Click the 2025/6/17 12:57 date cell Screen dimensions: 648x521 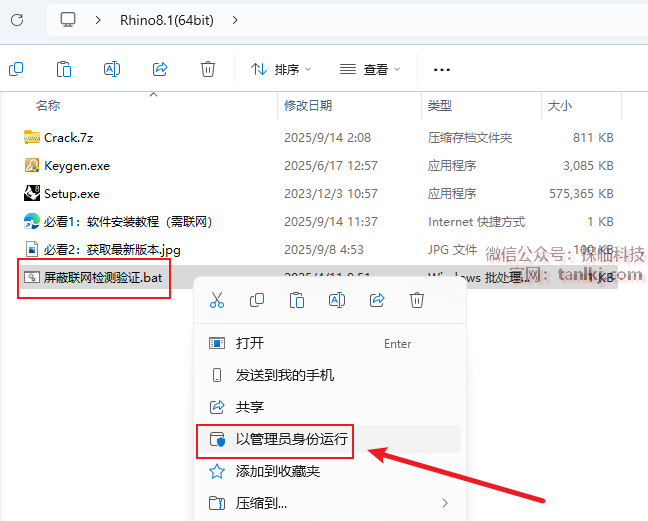point(331,166)
